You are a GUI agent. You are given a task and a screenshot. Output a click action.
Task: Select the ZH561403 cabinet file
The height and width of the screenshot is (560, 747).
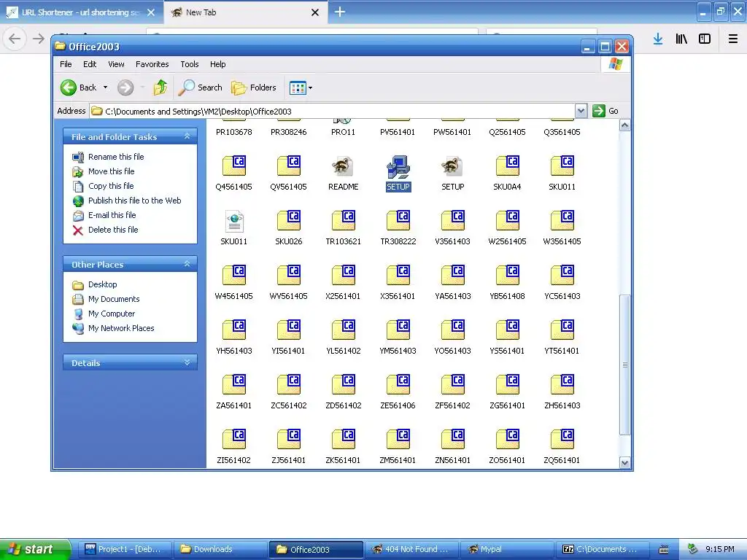562,385
